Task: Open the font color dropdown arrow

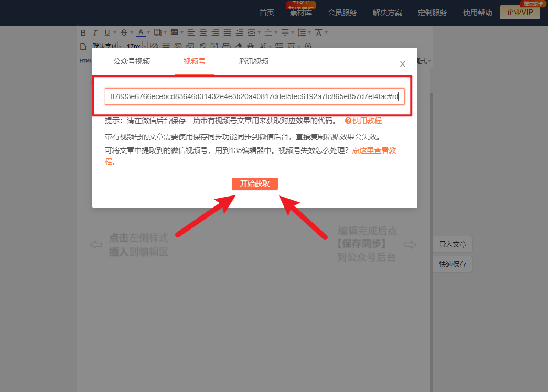Action: 148,32
